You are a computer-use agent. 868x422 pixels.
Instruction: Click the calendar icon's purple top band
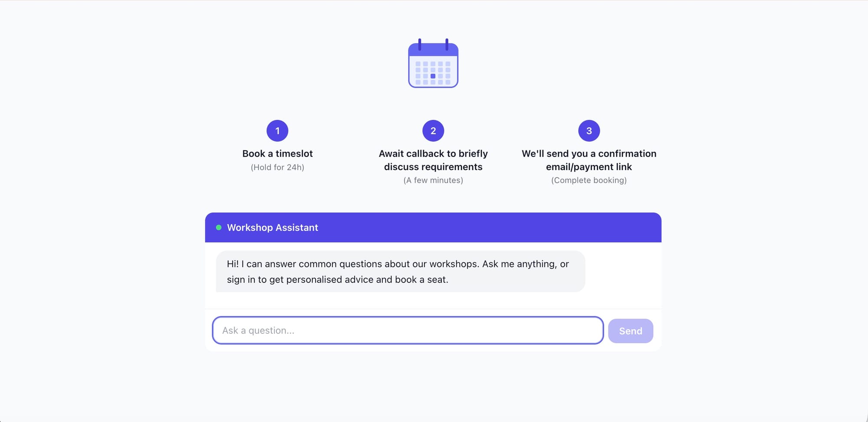click(433, 49)
